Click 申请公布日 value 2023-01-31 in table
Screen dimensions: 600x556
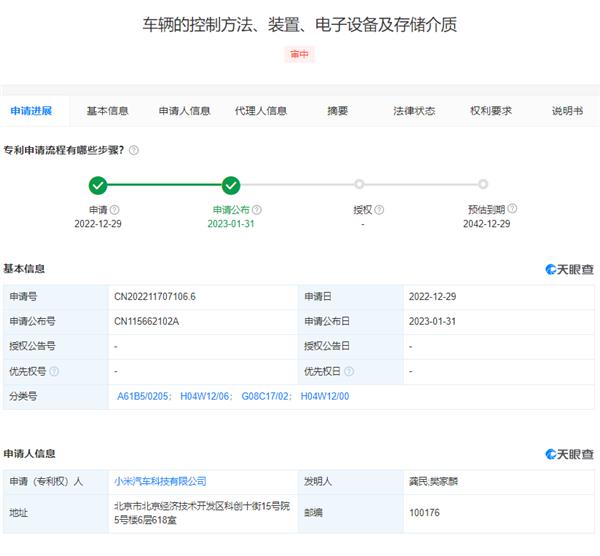pyautogui.click(x=432, y=321)
